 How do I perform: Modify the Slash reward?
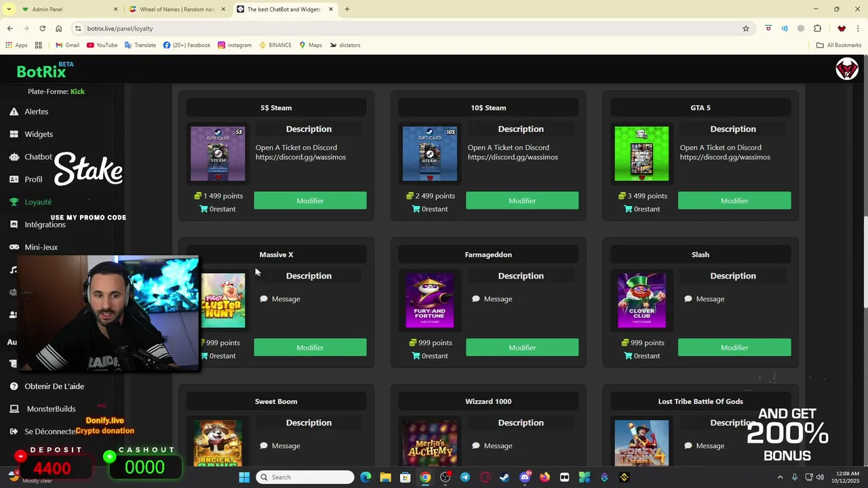(734, 348)
